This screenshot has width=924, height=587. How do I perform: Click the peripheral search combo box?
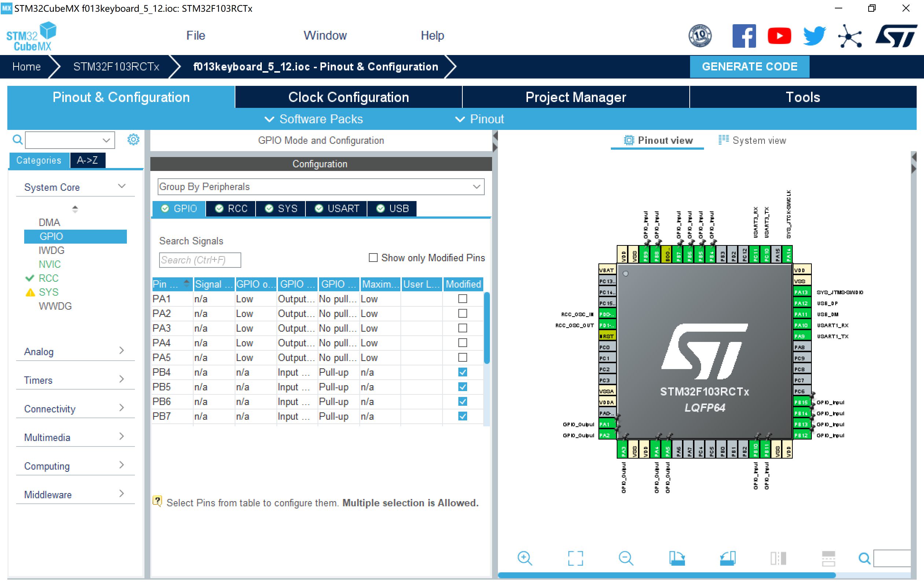click(x=70, y=140)
